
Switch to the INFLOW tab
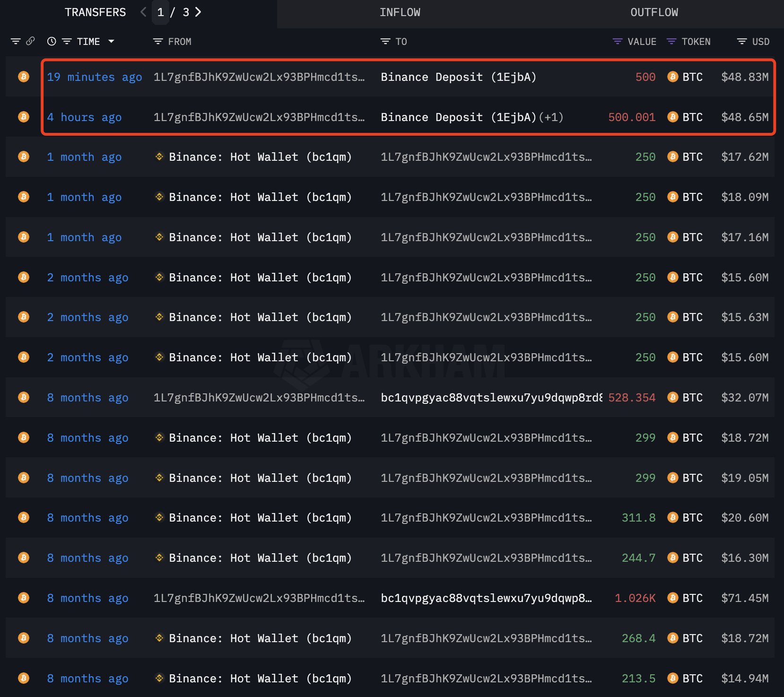tap(400, 13)
